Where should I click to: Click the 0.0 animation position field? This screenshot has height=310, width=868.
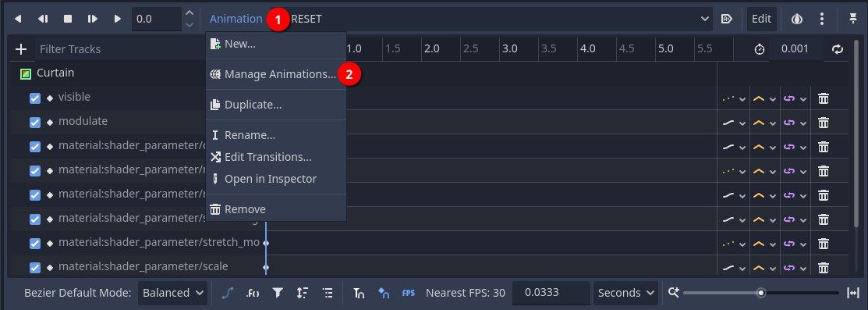157,19
